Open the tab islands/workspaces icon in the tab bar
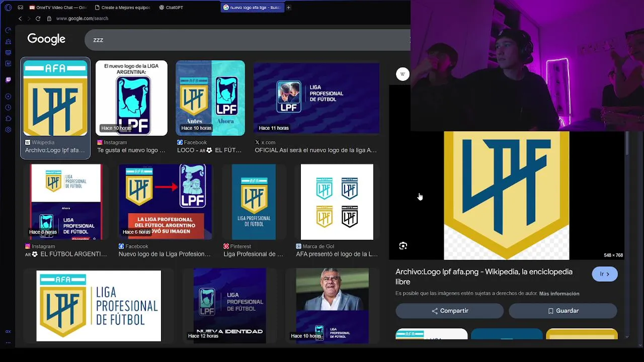 pyautogui.click(x=21, y=8)
